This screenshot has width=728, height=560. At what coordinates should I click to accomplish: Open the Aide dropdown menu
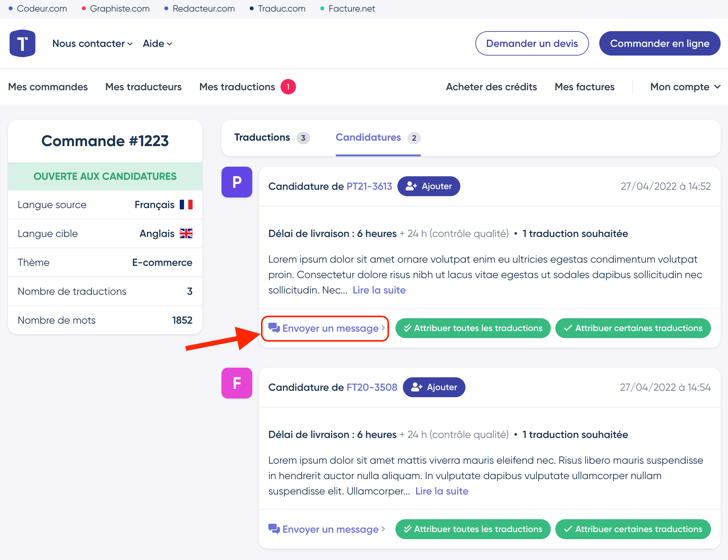pos(157,44)
